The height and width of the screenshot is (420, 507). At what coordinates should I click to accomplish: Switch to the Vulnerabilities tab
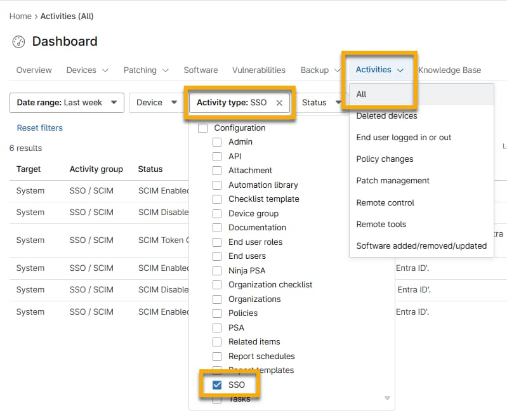click(258, 70)
